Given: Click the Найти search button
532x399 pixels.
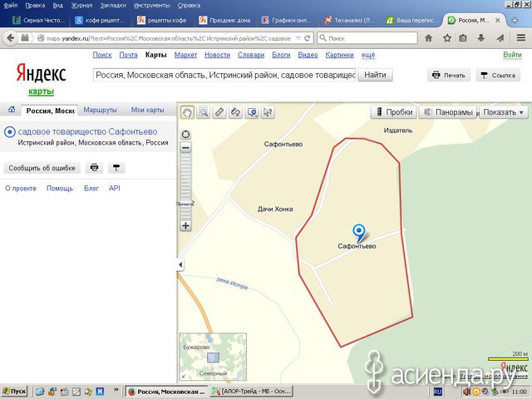Looking at the screenshot, I should [x=375, y=75].
